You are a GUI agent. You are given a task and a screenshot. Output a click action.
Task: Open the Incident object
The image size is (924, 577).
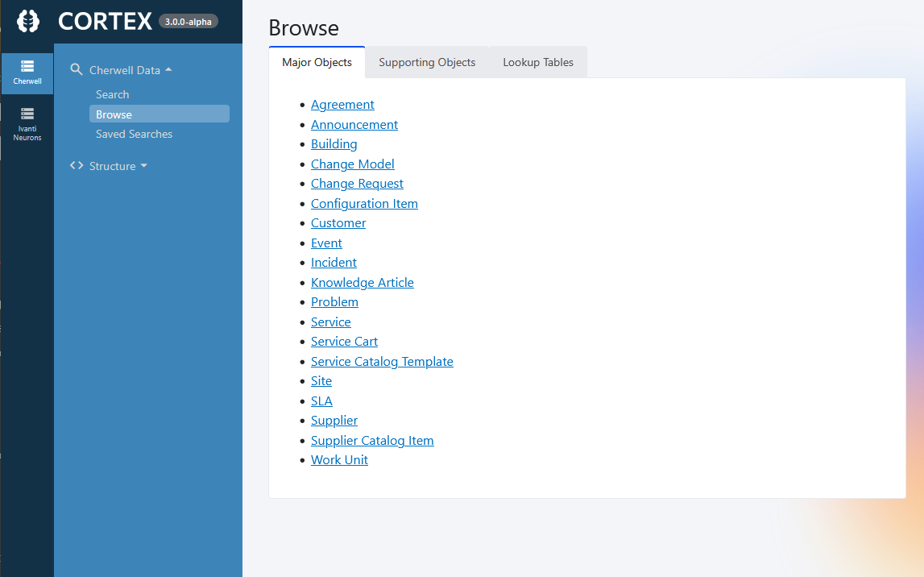coord(334,262)
